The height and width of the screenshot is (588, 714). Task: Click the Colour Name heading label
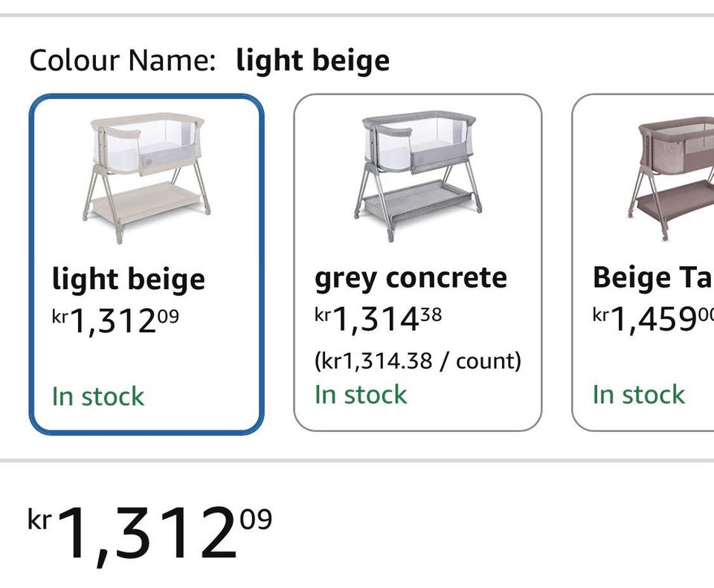(x=122, y=60)
